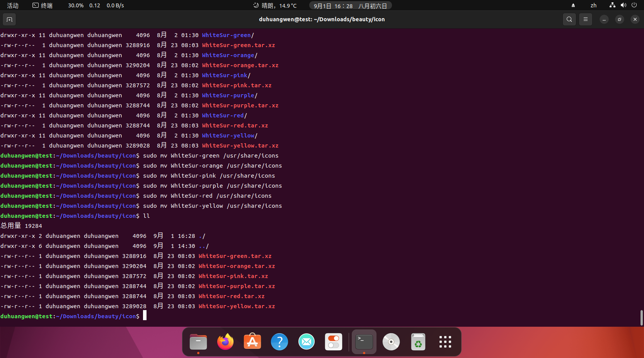
Task: Click file size 3290204 in the last listing
Action: click(x=134, y=266)
